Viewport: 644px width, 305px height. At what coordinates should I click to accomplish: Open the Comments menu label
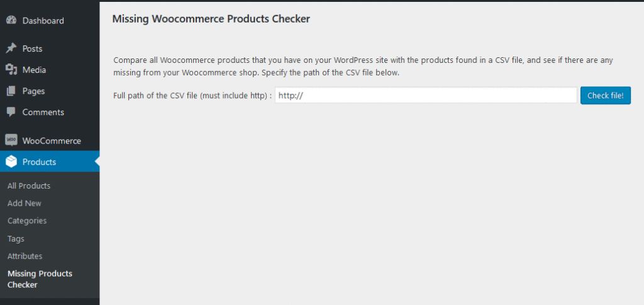coord(43,112)
